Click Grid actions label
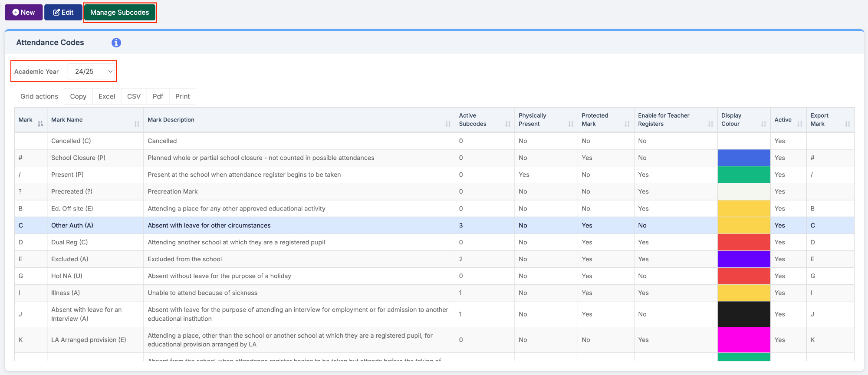The height and width of the screenshot is (375, 868). click(39, 96)
